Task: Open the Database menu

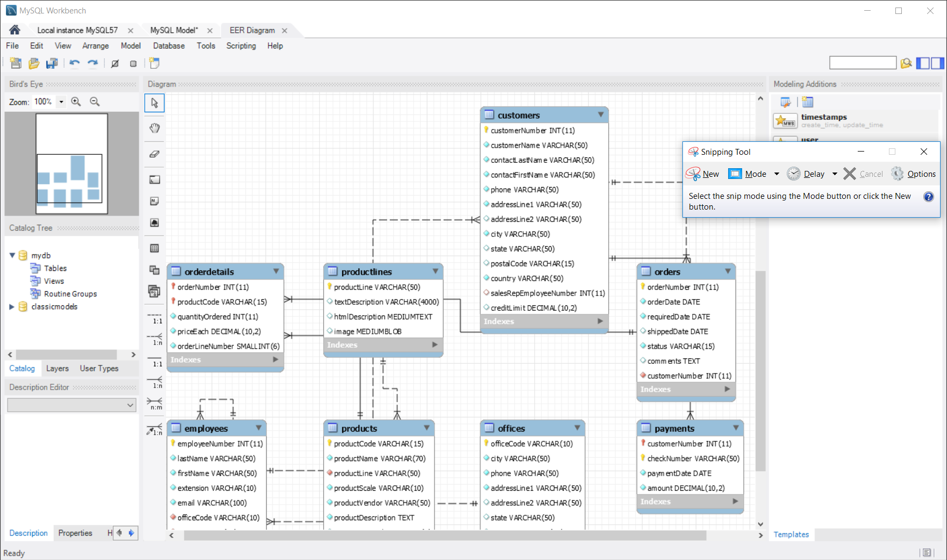Action: click(168, 46)
